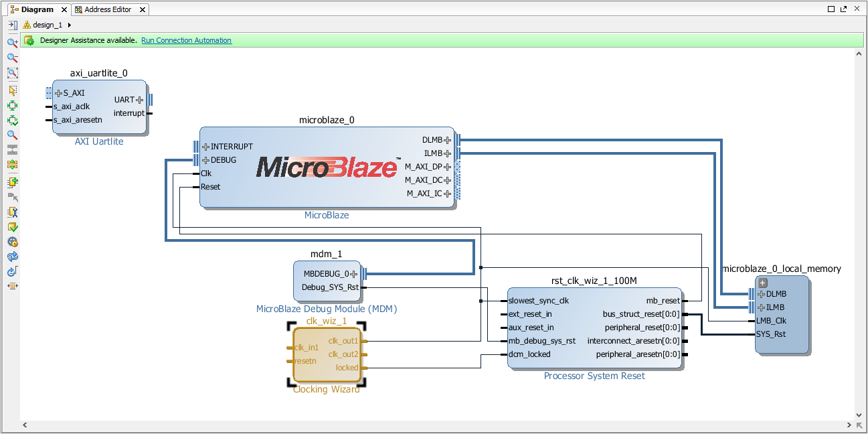Viewport: 868px width, 434px height.
Task: Regenerate layout with blue circular arrows icon
Action: coord(12,257)
